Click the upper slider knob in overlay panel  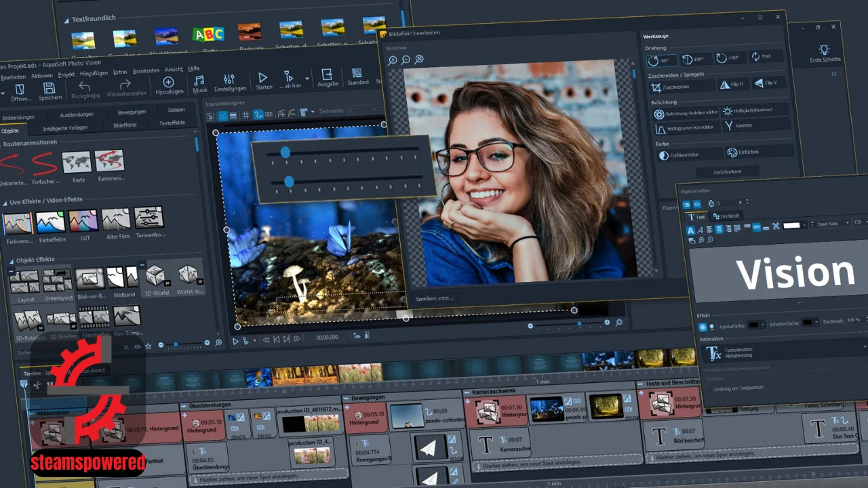tap(285, 153)
